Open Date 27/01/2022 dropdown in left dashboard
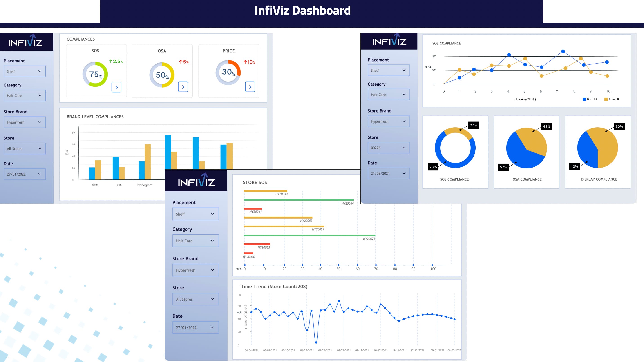 tap(25, 174)
